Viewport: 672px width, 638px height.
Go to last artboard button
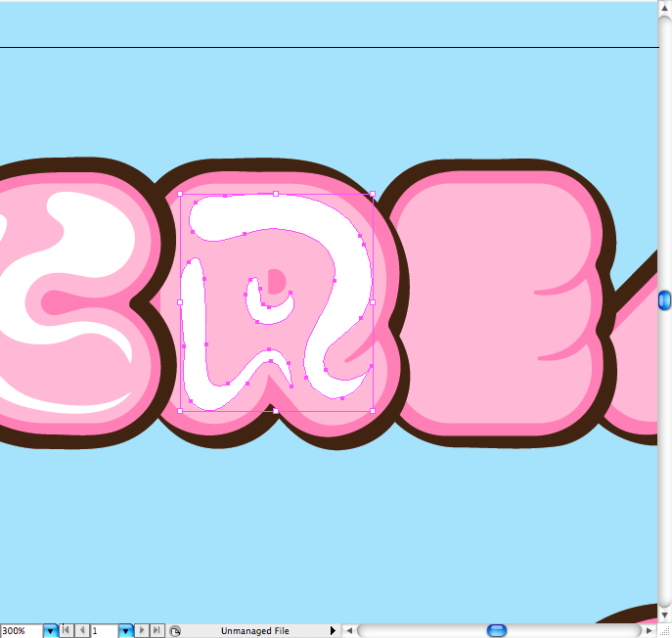click(157, 631)
